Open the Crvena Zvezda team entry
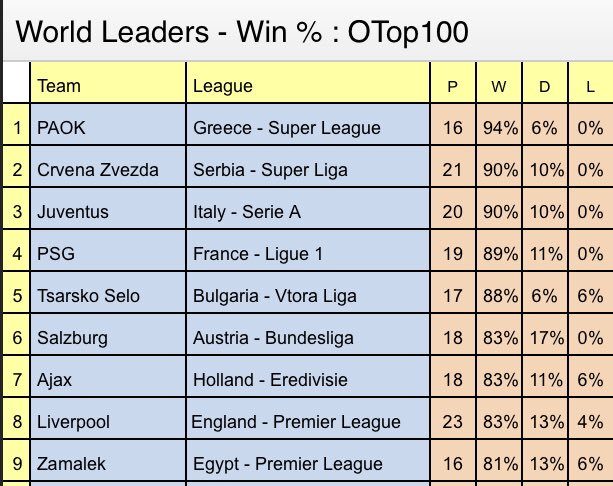Screen dimensions: 613x486 [x=96, y=170]
